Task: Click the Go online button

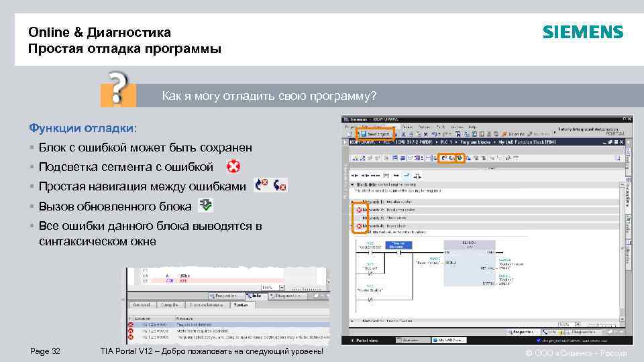Action: pos(513,134)
